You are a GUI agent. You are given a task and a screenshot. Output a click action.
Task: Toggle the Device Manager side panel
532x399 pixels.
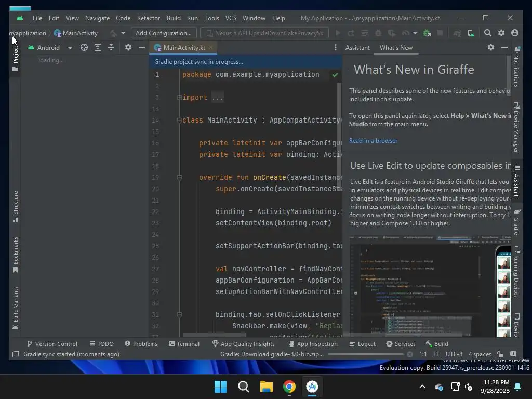coord(516,127)
